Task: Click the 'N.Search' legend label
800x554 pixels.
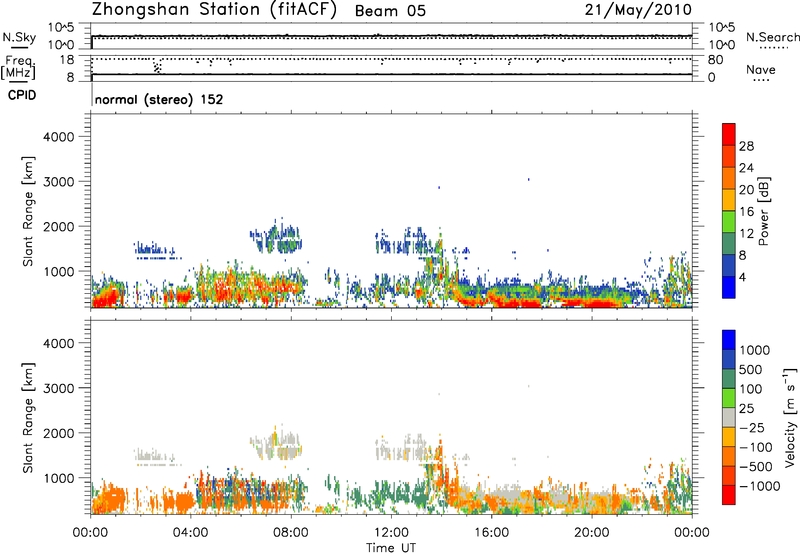Action: (x=772, y=37)
